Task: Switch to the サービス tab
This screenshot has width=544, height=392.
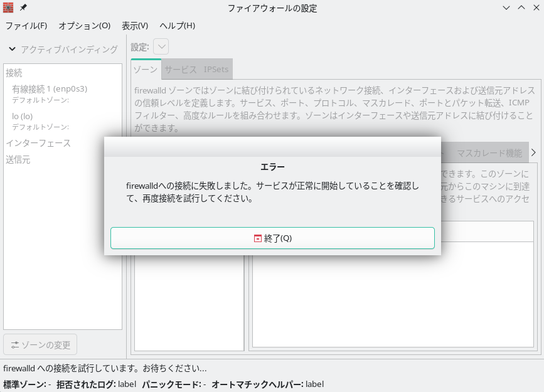Action: click(181, 69)
